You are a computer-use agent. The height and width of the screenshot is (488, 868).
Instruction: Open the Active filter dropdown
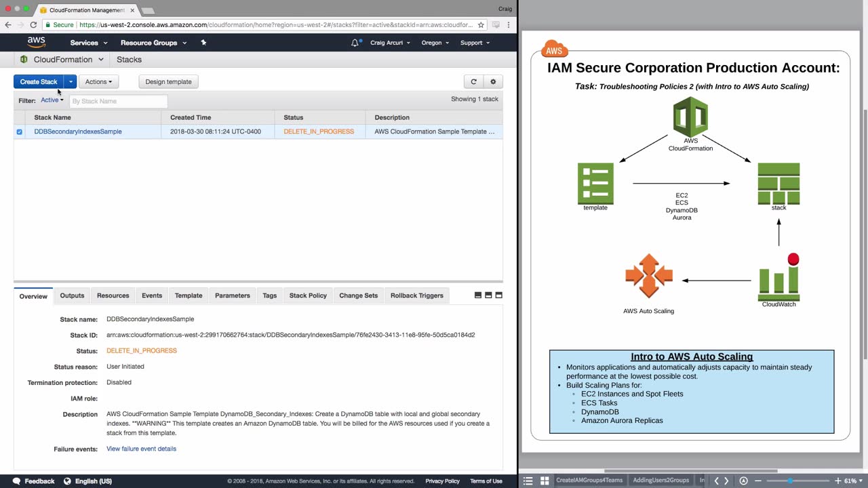pyautogui.click(x=52, y=100)
